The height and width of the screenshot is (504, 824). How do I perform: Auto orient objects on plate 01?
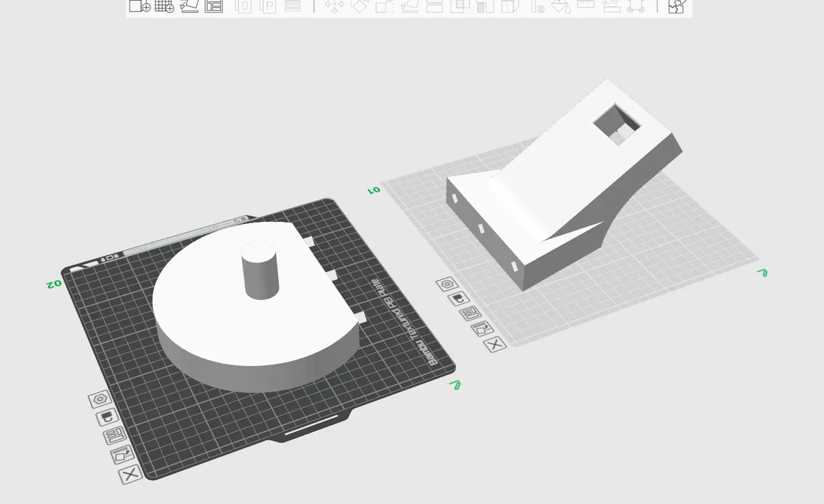482,328
